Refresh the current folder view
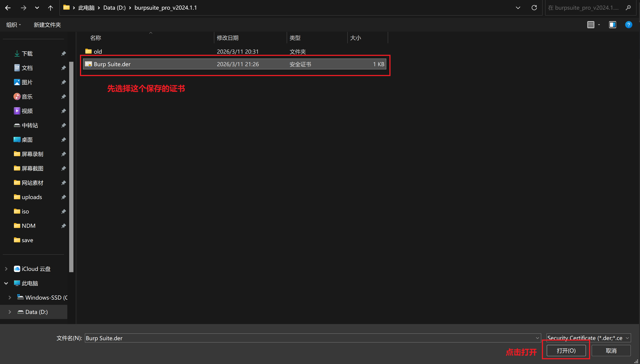 pos(534,8)
